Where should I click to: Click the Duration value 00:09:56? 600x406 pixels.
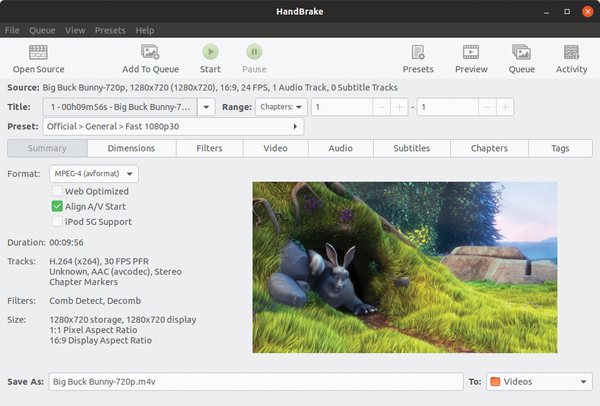[66, 242]
